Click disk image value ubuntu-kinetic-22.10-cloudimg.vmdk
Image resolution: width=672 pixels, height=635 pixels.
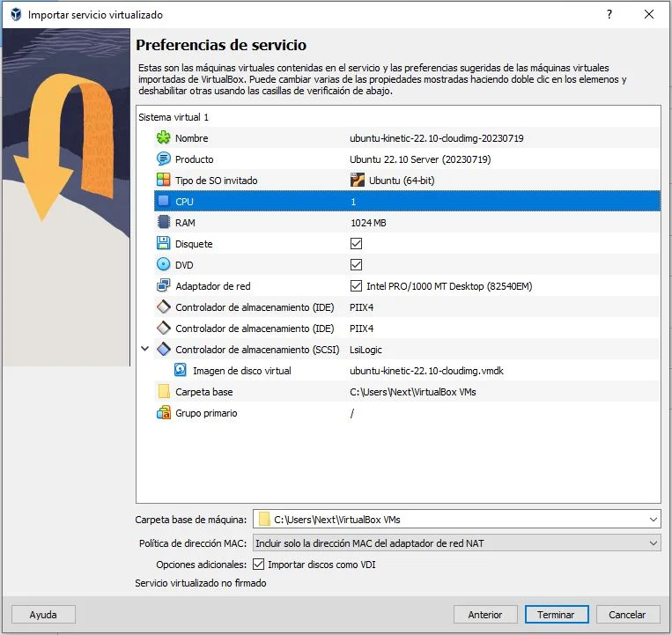(x=426, y=371)
